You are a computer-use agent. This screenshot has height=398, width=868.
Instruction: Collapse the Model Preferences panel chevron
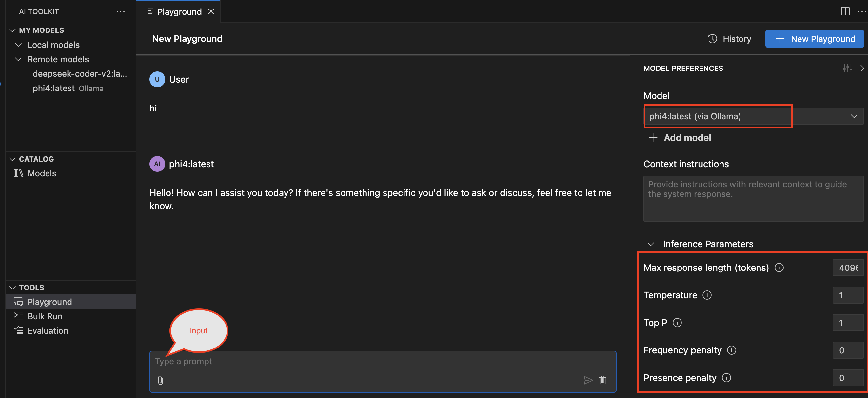[x=862, y=69]
